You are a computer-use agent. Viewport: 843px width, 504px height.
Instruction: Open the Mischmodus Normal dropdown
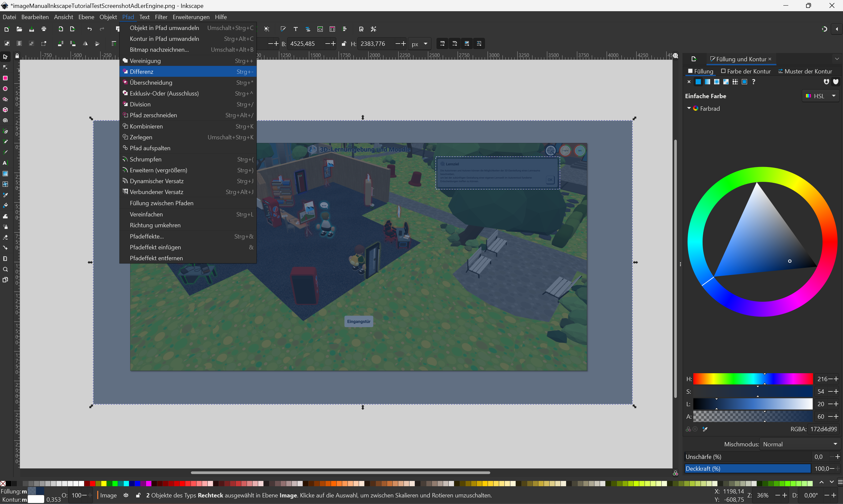pos(799,444)
